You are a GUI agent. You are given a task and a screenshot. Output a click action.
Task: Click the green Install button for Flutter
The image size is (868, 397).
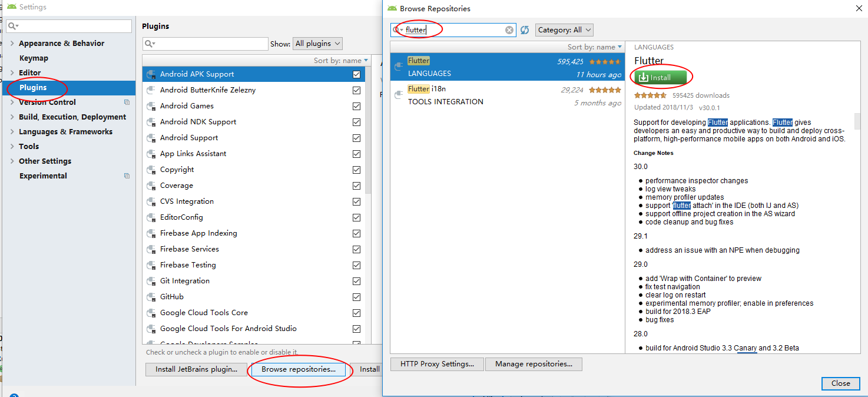pos(661,78)
